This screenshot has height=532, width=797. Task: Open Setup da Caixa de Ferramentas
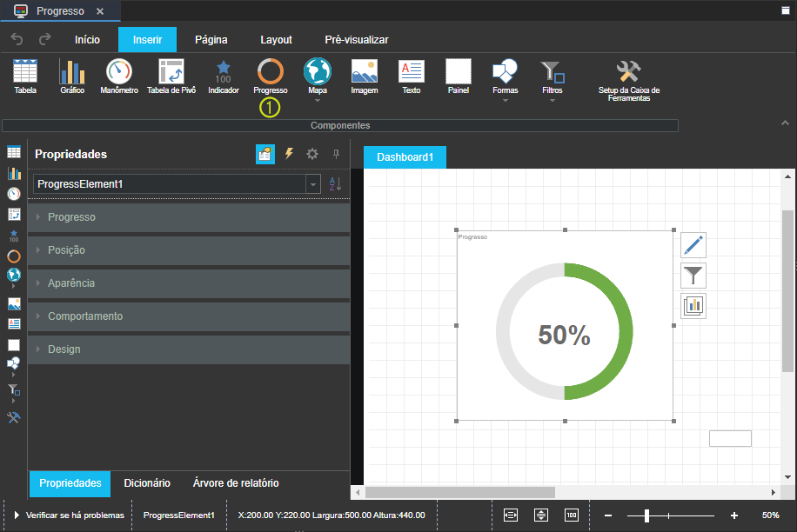click(x=629, y=80)
